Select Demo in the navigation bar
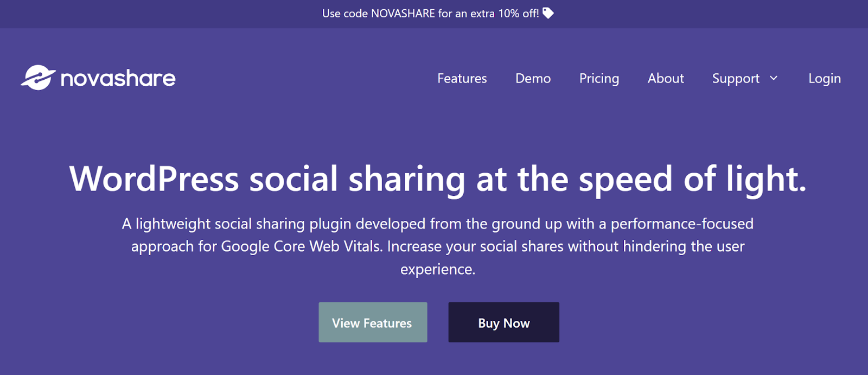The image size is (868, 375). tap(533, 79)
